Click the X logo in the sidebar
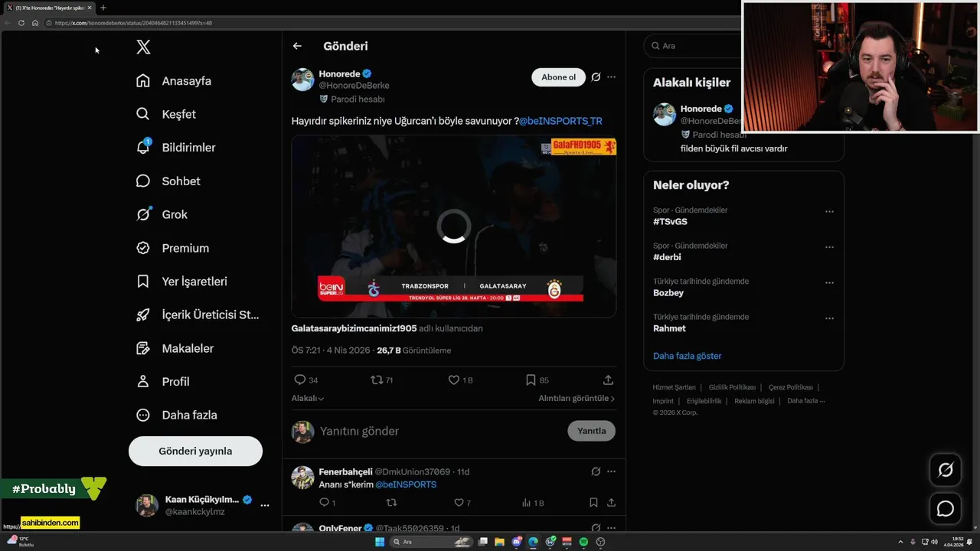 coord(143,47)
